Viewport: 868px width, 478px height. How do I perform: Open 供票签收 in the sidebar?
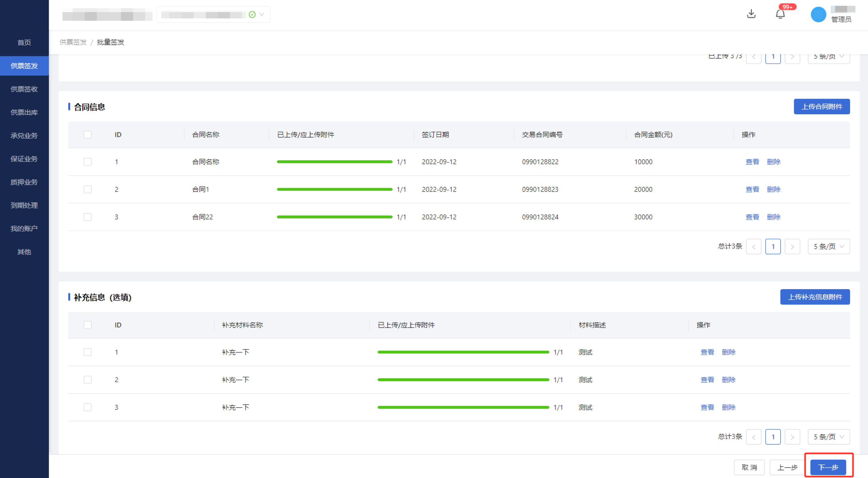point(24,89)
